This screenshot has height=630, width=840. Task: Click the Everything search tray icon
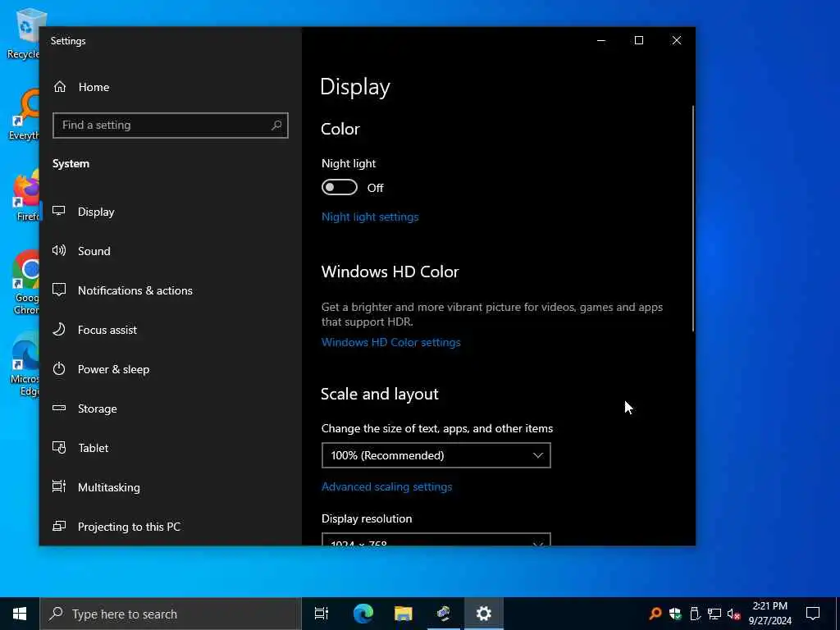pos(655,614)
